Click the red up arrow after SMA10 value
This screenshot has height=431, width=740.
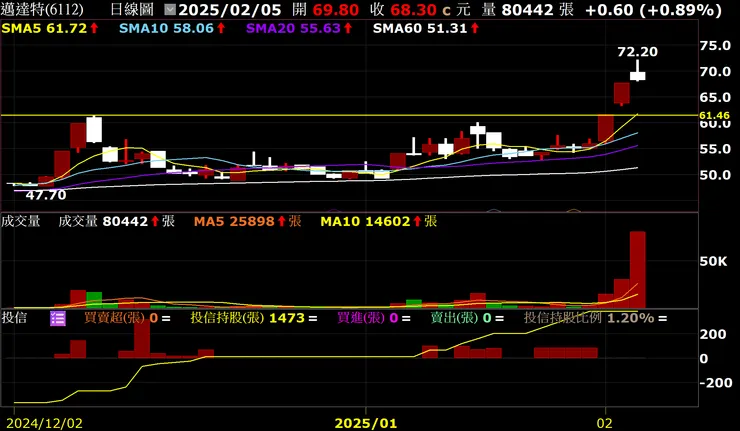(x=221, y=28)
